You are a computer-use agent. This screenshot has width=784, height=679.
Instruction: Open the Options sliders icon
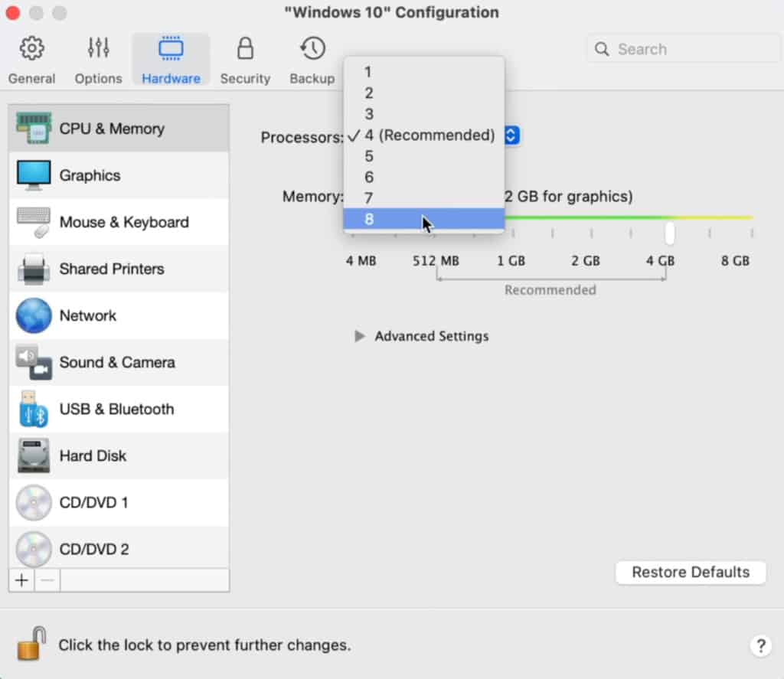pos(99,48)
